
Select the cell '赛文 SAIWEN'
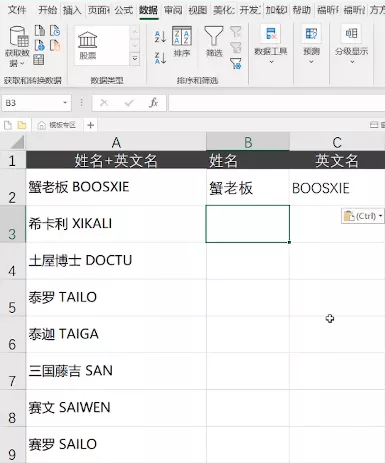tap(116, 408)
